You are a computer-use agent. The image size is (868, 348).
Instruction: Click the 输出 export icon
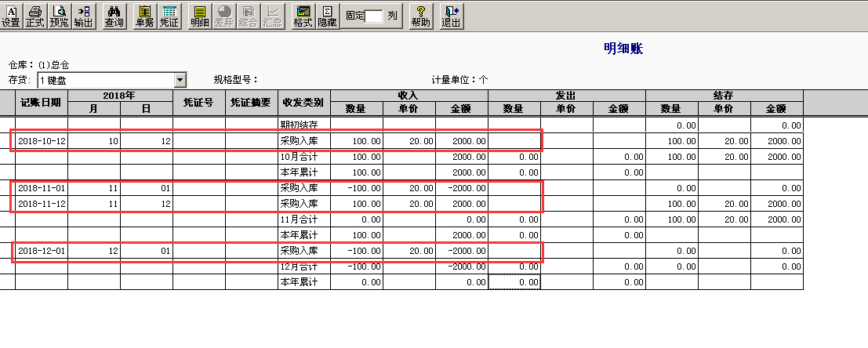point(83,15)
